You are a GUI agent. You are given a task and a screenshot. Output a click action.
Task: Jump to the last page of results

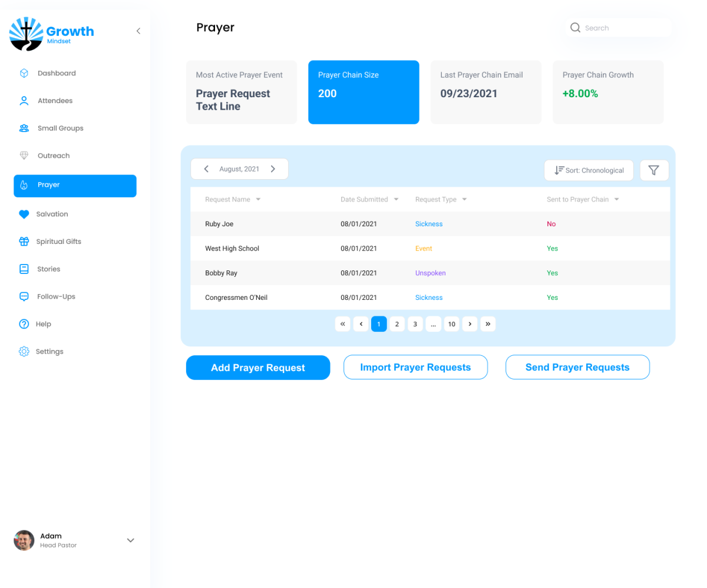488,324
